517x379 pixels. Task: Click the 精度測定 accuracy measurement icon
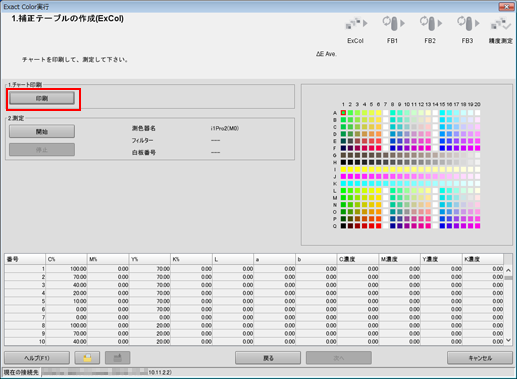pyautogui.click(x=501, y=24)
